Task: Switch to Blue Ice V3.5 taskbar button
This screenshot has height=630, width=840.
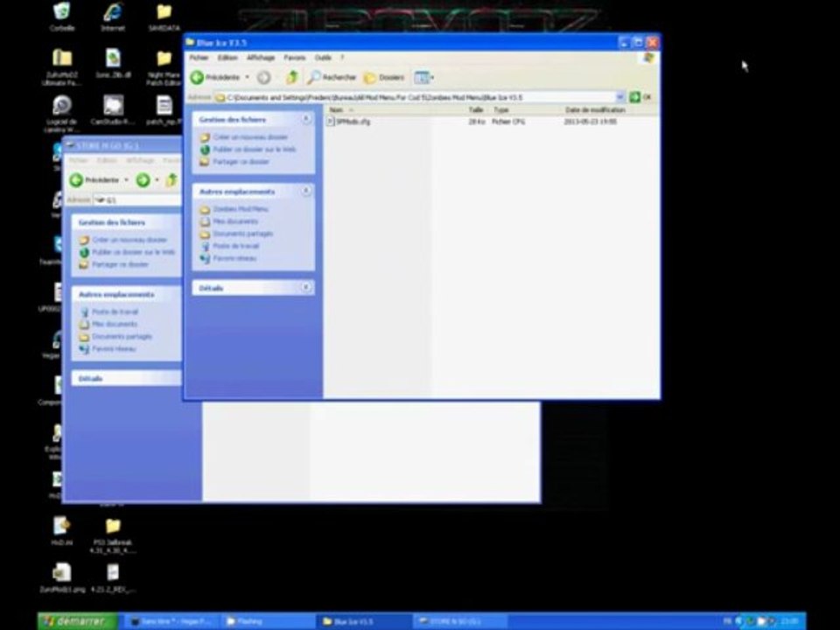Action: click(363, 621)
